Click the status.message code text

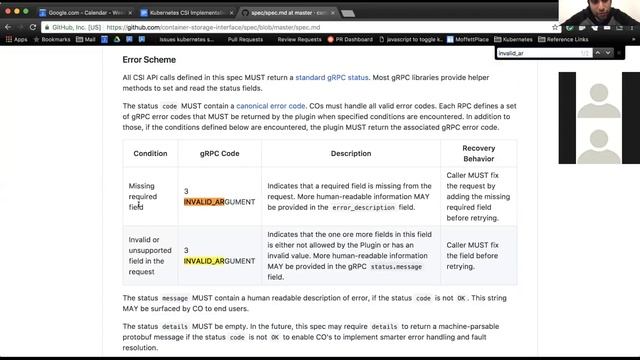click(x=396, y=267)
